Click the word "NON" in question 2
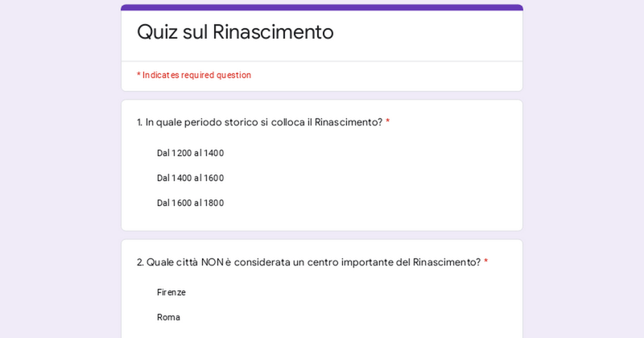Screen dimensions: 644x338 click(x=212, y=262)
